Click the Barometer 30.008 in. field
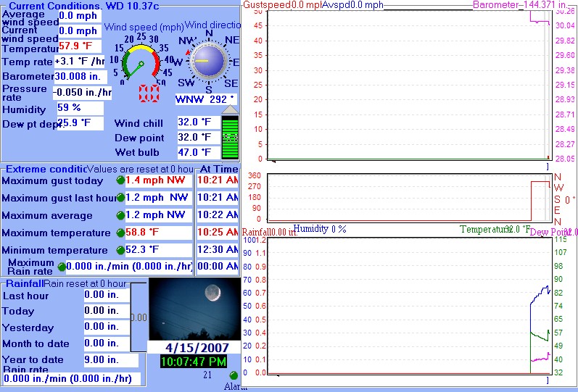Image resolution: width=578 pixels, height=392 pixels. 80,76
